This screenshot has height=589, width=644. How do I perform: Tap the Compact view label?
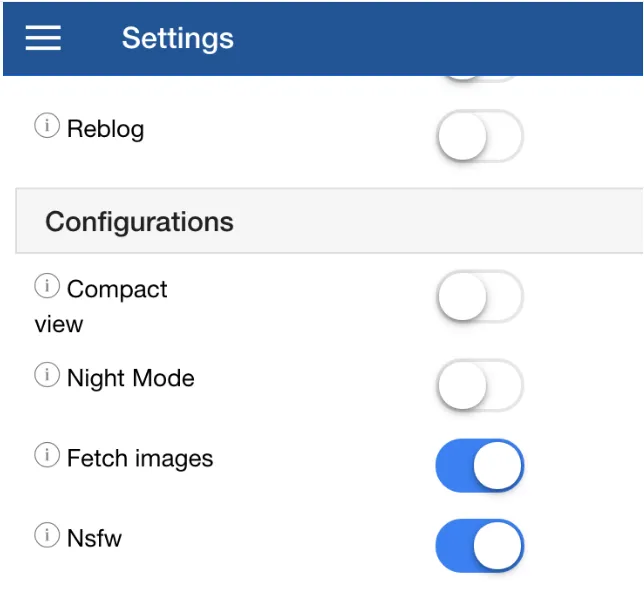click(x=101, y=306)
